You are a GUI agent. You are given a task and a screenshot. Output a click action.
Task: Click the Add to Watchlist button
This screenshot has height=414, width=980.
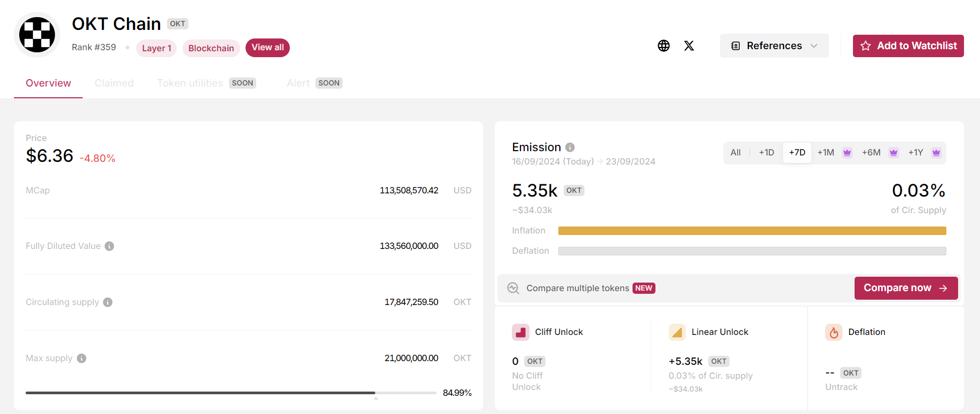pos(908,46)
